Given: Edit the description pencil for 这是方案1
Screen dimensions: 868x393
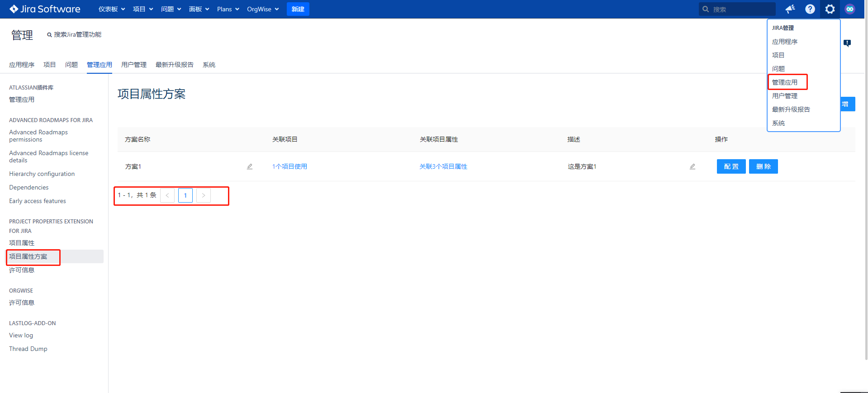Looking at the screenshot, I should coord(692,166).
